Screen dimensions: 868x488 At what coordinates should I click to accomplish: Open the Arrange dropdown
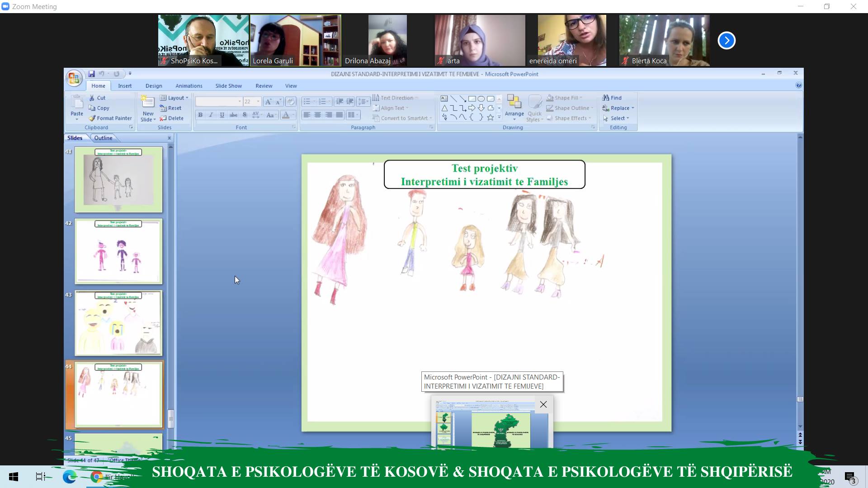[514, 107]
